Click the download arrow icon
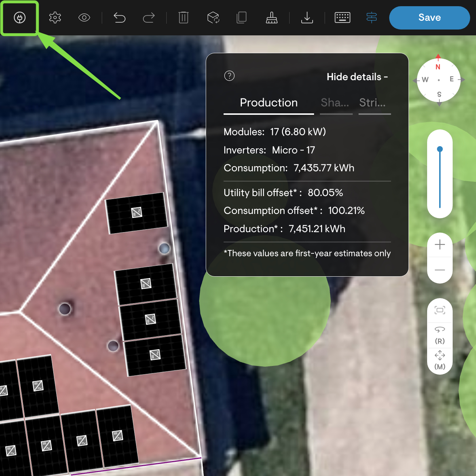The width and height of the screenshot is (476, 476). (x=307, y=17)
